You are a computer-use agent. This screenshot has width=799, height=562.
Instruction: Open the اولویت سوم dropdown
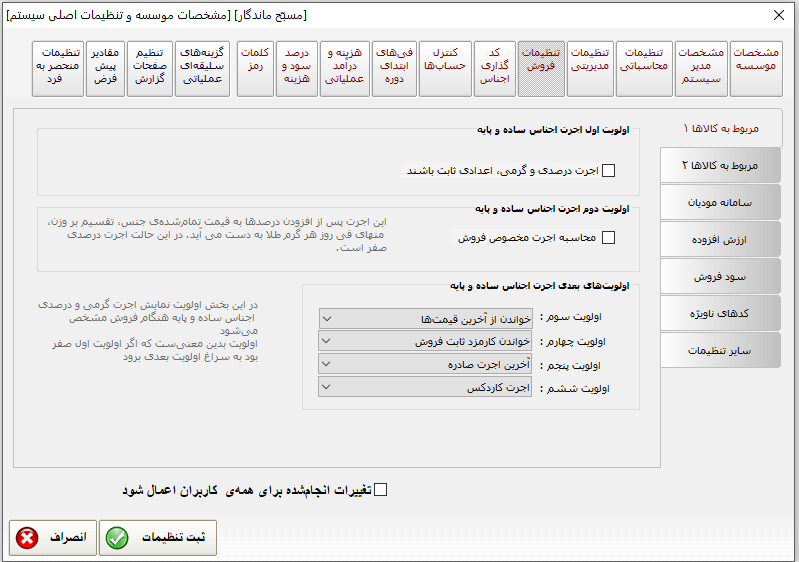point(328,318)
